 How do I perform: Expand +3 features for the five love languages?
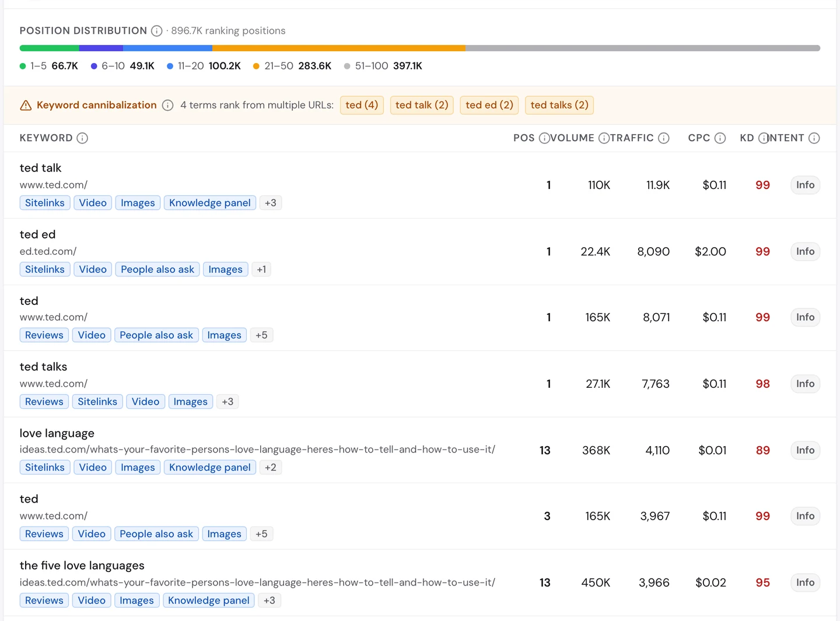point(269,601)
